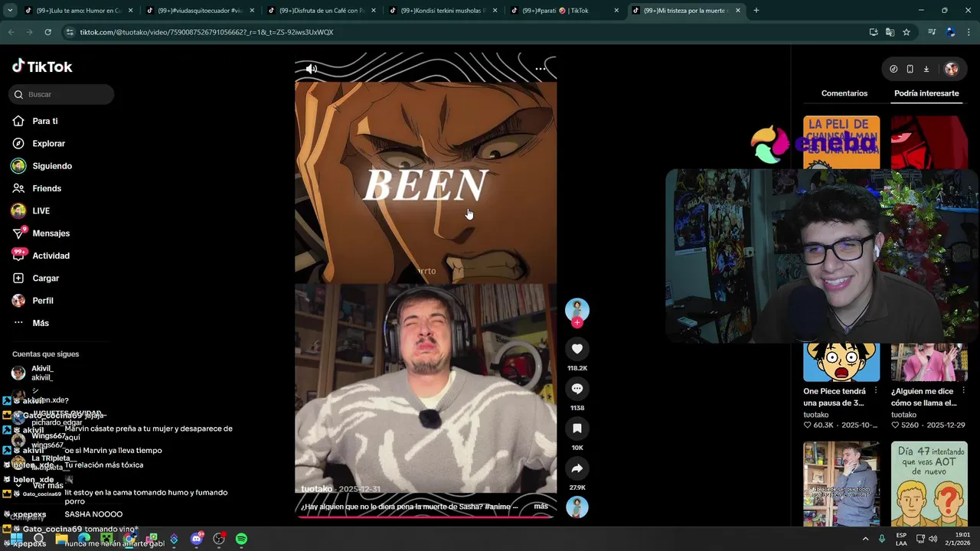
Task: Show hidden system tray icons
Action: tap(866, 539)
